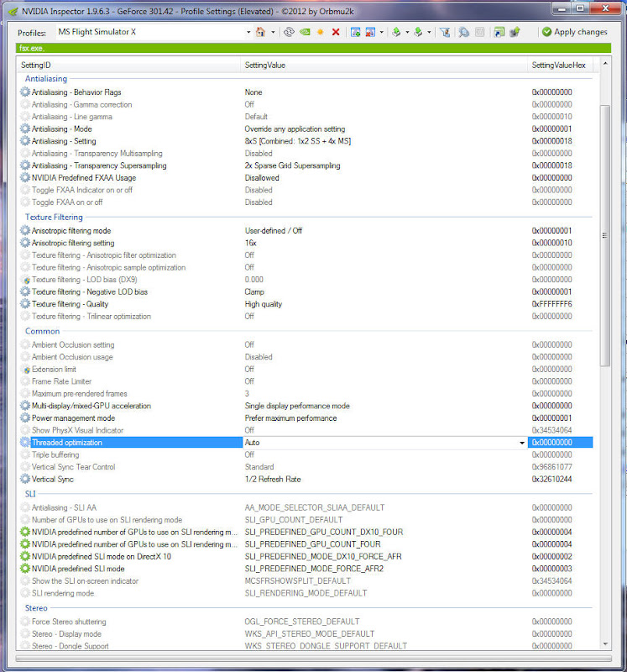Image resolution: width=627 pixels, height=672 pixels.
Task: Select the Triple buffering row
Action: (x=306, y=454)
